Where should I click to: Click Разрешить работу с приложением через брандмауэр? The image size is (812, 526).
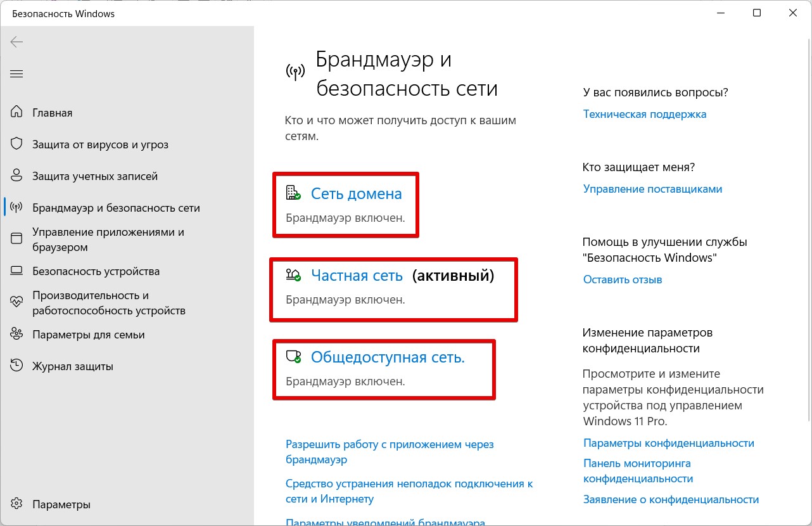click(390, 452)
